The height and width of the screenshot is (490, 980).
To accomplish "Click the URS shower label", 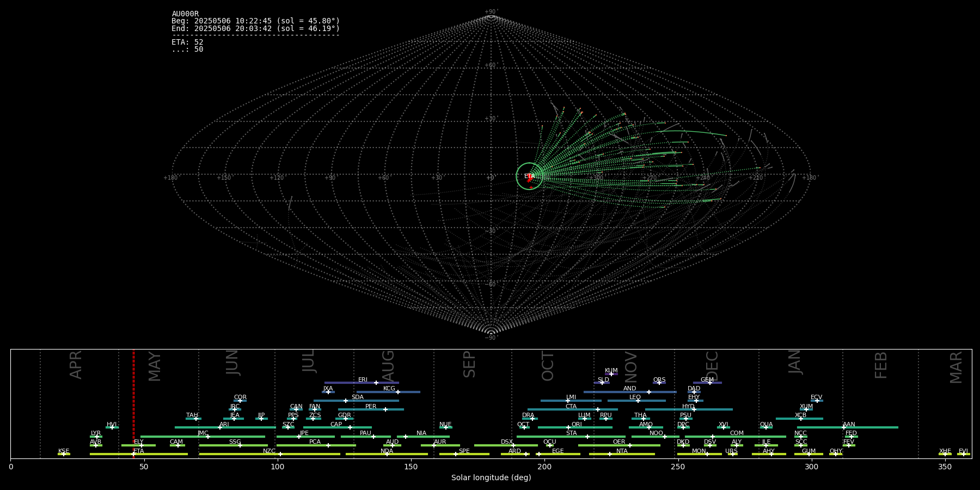I will tap(731, 451).
